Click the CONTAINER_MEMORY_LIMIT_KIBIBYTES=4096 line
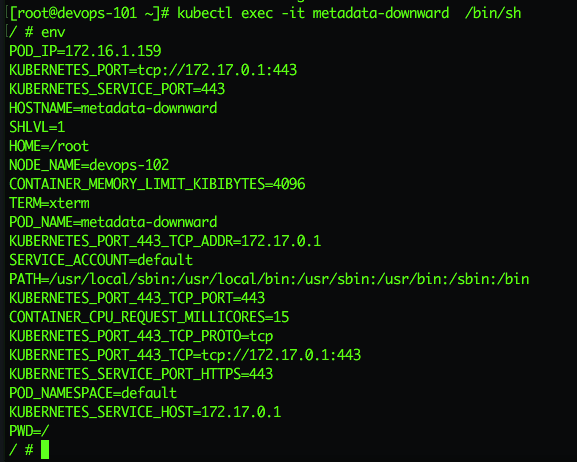Viewport: 577px width, 462px height. tap(157, 184)
